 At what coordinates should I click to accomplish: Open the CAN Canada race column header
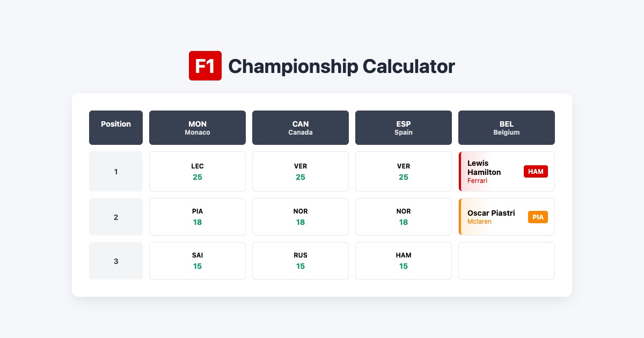click(x=301, y=128)
